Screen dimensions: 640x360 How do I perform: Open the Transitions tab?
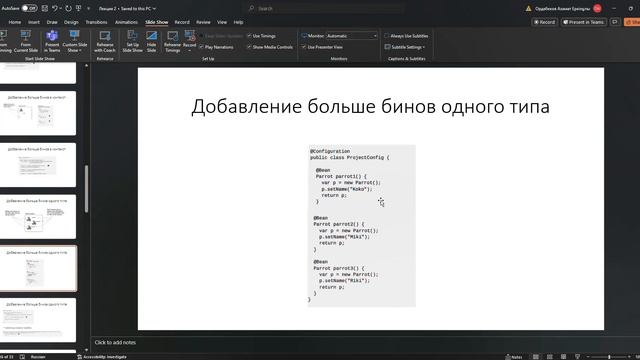click(96, 22)
